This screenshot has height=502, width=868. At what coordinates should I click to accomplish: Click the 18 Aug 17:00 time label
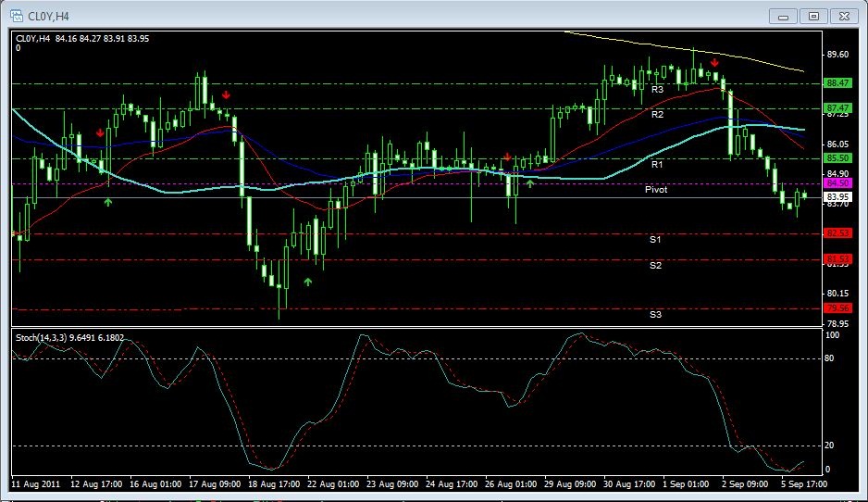coord(274,483)
